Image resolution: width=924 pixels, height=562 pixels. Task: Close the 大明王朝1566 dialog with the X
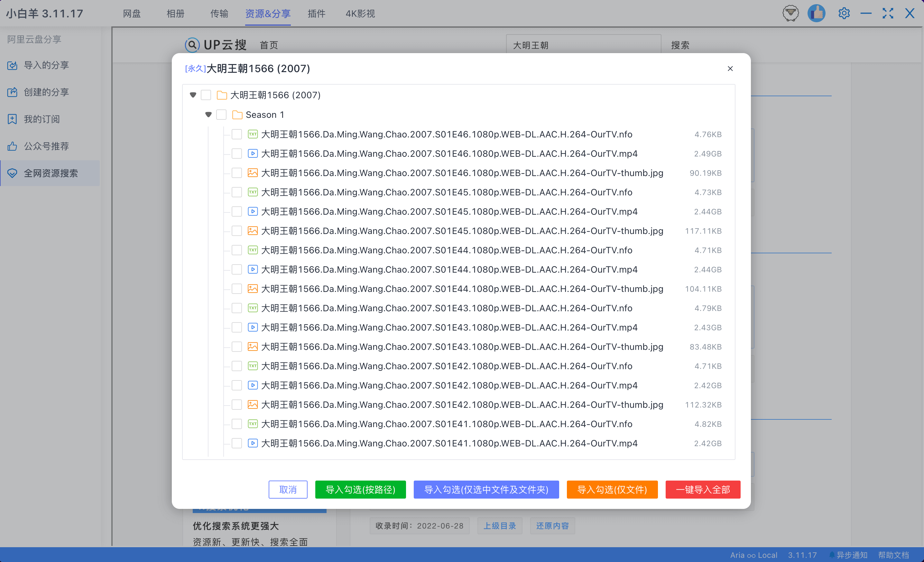[730, 69]
